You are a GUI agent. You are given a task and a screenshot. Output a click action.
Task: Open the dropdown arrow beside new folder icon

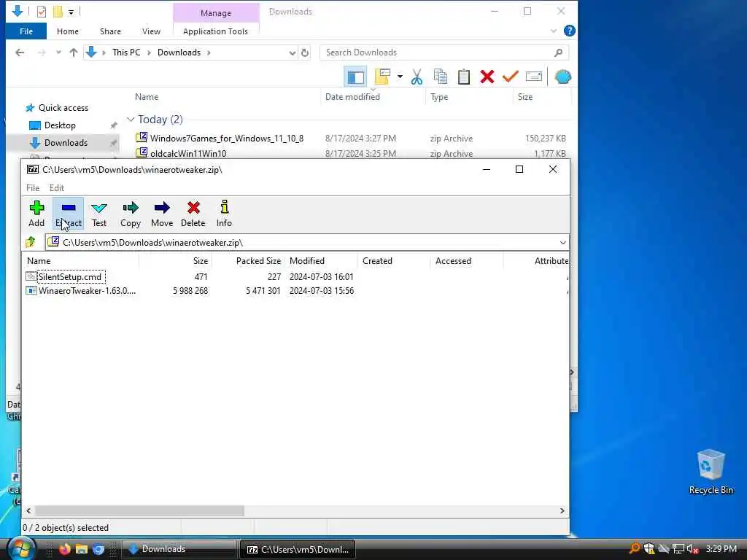coord(400,77)
